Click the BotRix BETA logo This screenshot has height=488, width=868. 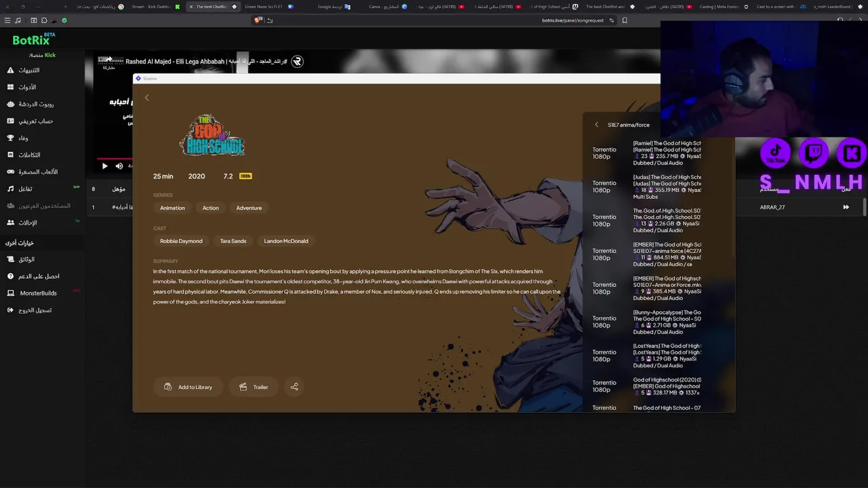click(x=34, y=39)
